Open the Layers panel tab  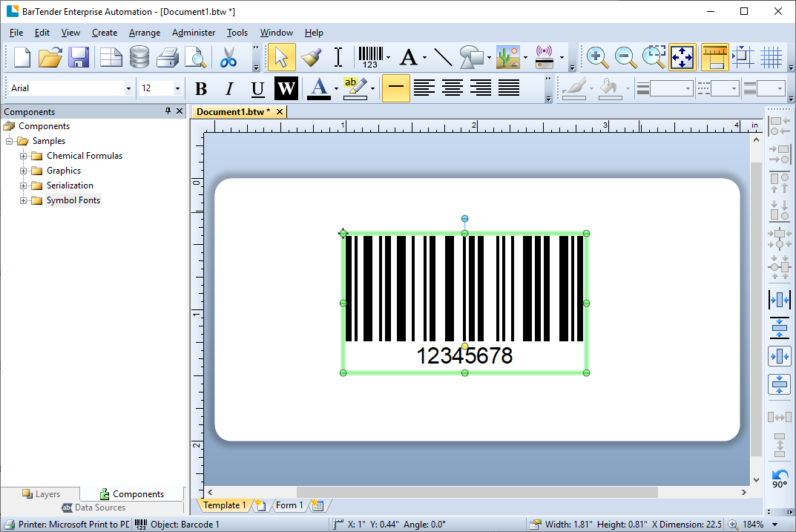45,493
